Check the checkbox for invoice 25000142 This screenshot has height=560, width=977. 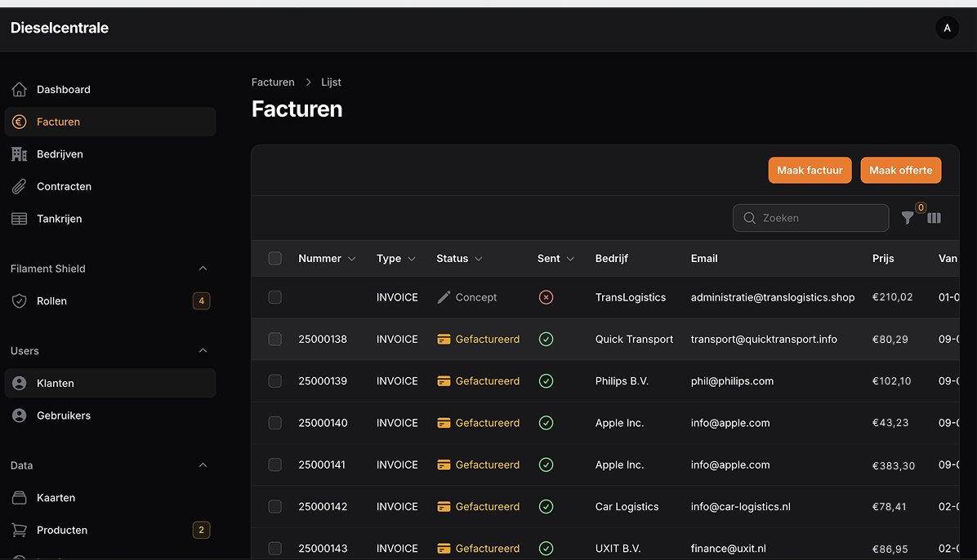click(x=274, y=506)
